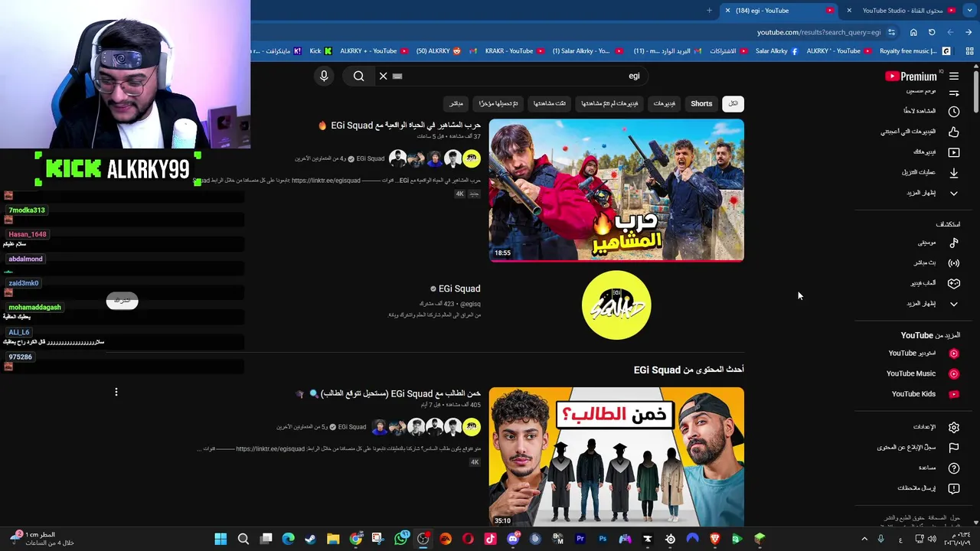Open the 'خمن الطالب' video thumbnail
Screen dimensions: 980x551
point(616,458)
